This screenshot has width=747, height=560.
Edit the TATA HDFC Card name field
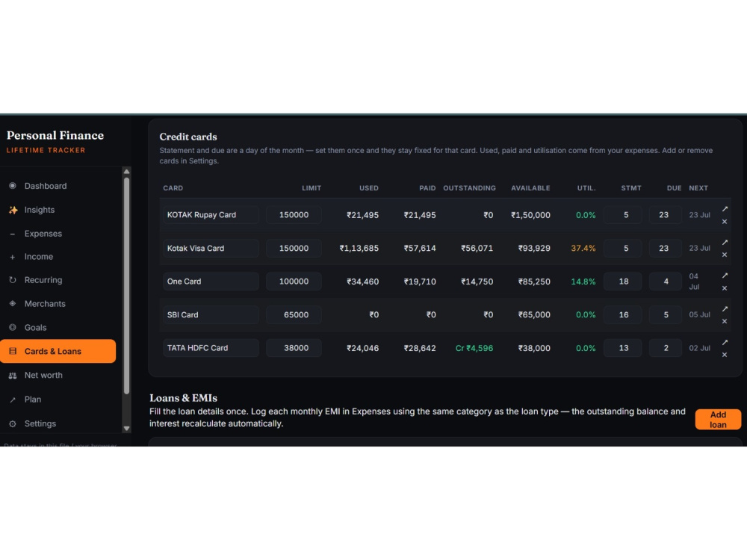(x=211, y=348)
